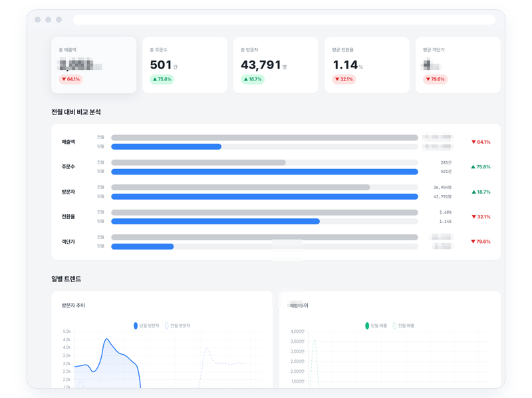Open the 총 주문수 501 card
This screenshot has height=398, width=532.
coord(185,65)
